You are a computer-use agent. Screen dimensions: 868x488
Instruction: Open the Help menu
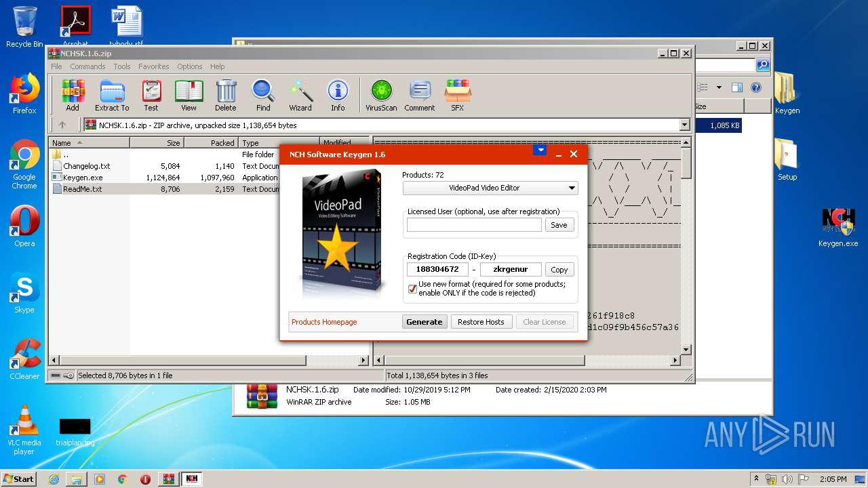(217, 66)
